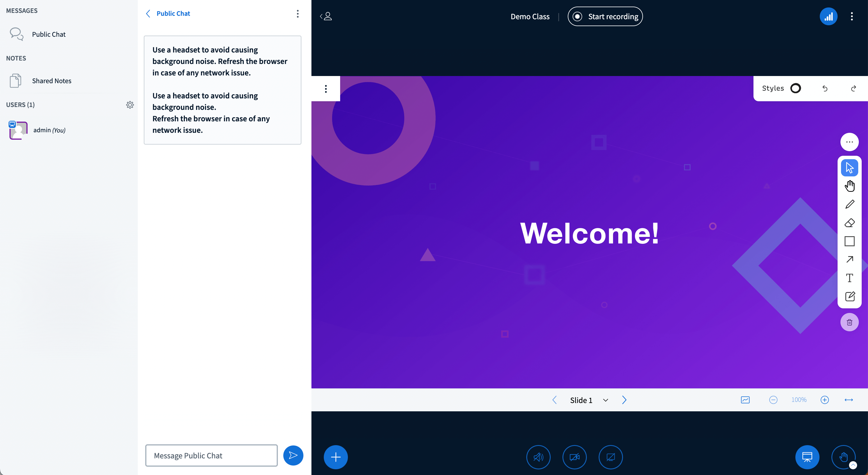Click the Public Chat header title

(x=173, y=13)
